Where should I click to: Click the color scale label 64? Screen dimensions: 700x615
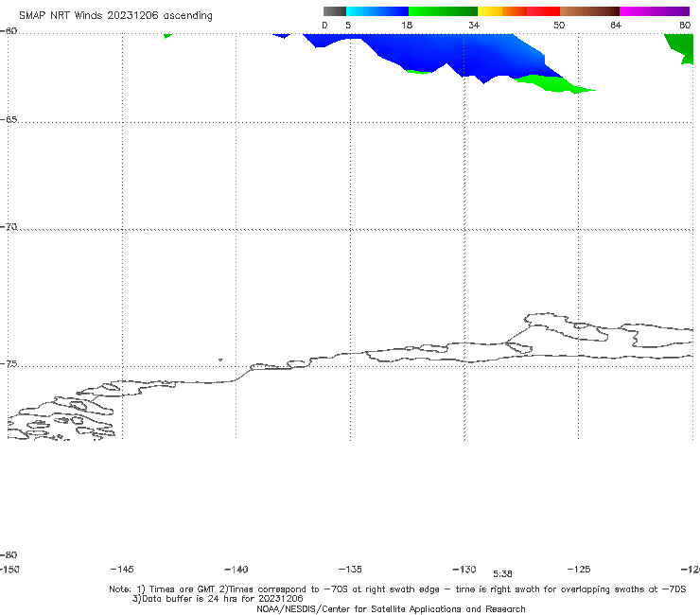click(x=616, y=25)
